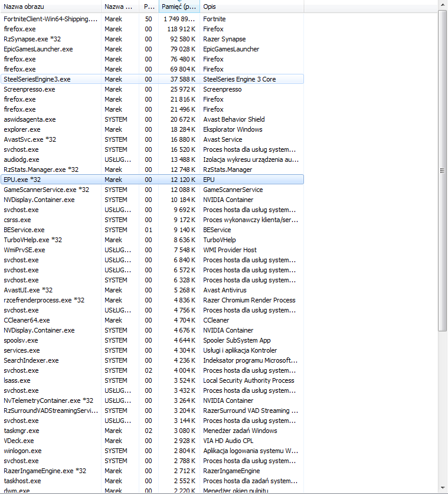Select the firefox.exe row using 118 912 K
The height and width of the screenshot is (495, 448).
[x=152, y=29]
